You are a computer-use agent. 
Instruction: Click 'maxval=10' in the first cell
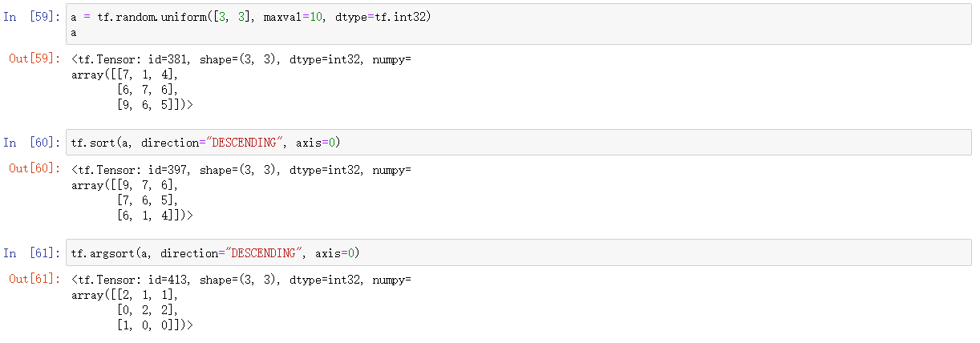[x=293, y=17]
